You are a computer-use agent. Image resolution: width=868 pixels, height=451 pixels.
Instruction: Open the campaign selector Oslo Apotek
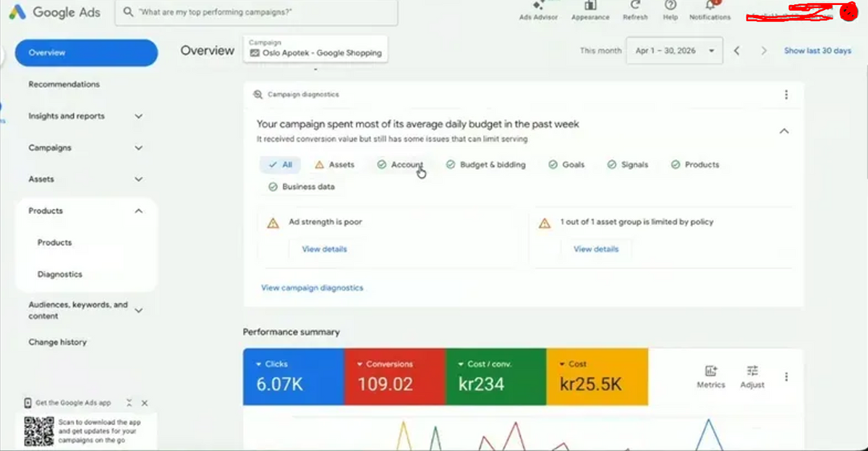315,49
